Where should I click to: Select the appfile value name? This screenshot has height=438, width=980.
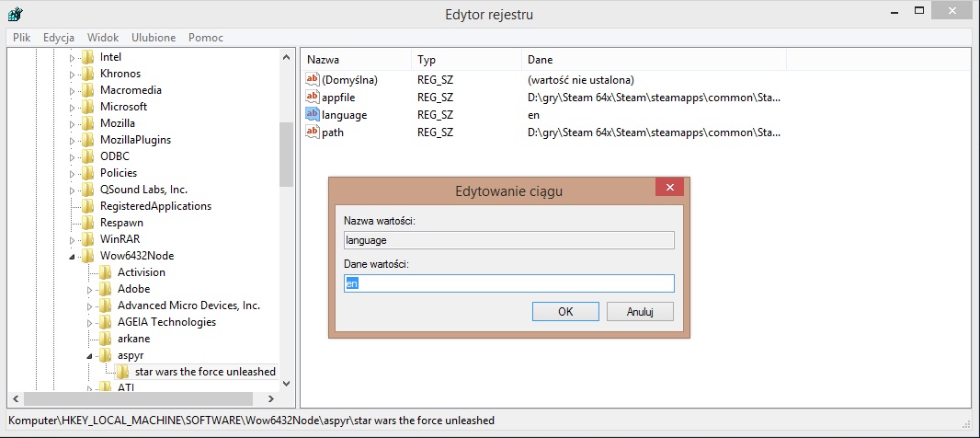coord(338,97)
